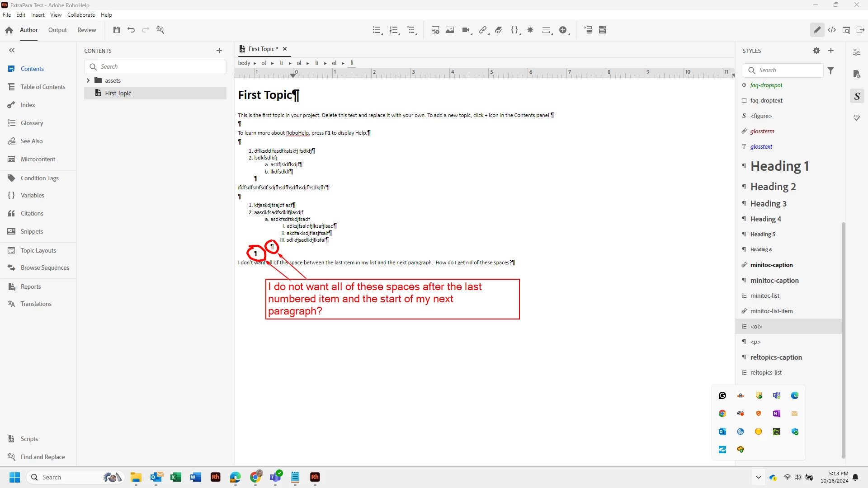Expand the assets folder

[88, 80]
